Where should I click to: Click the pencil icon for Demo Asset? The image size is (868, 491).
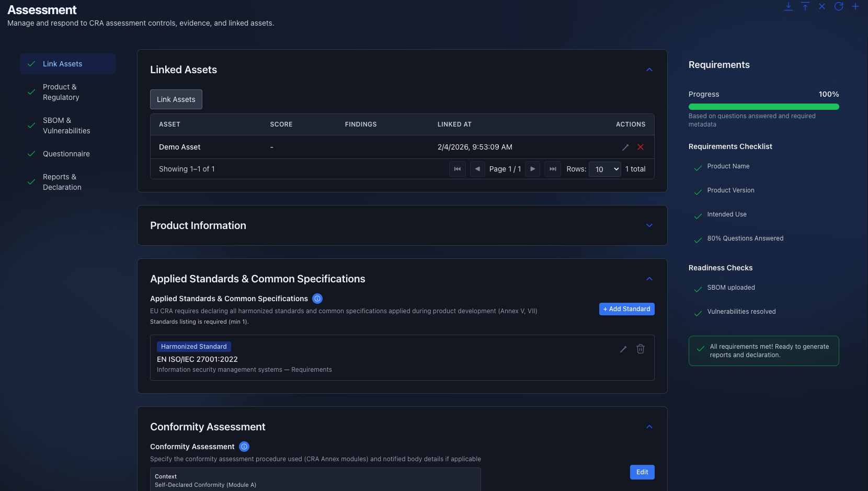625,147
